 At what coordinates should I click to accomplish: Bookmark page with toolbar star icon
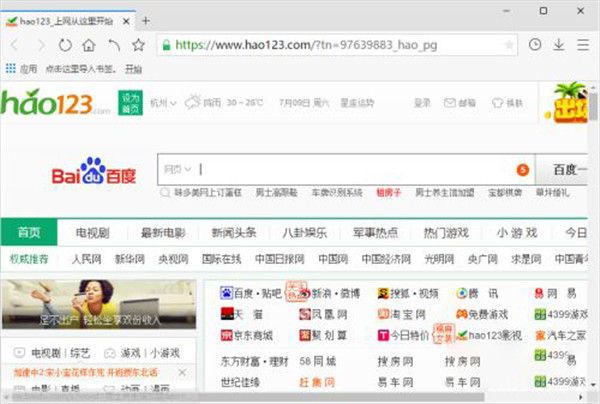pos(138,45)
